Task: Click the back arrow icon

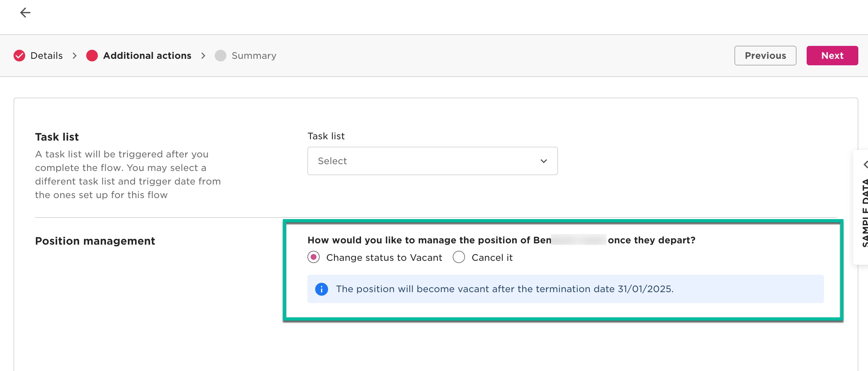Action: pyautogui.click(x=25, y=13)
